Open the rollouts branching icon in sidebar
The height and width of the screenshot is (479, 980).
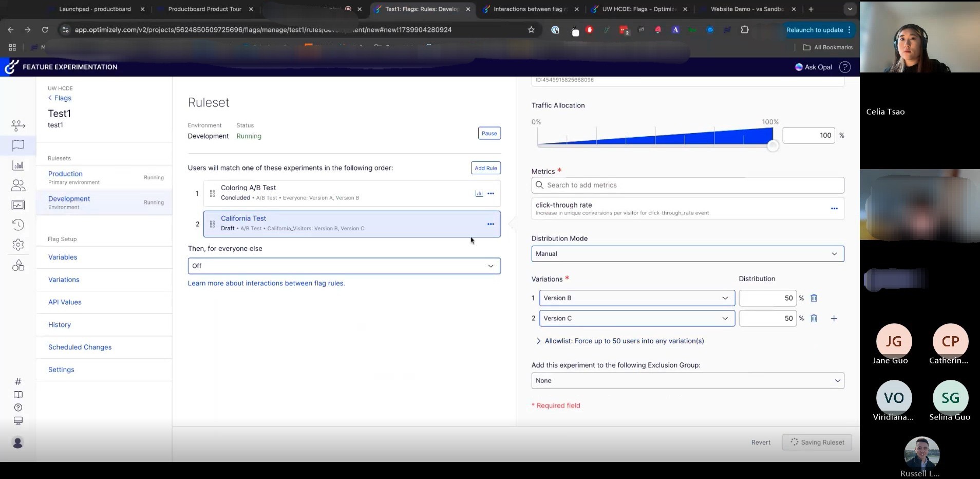(x=18, y=125)
